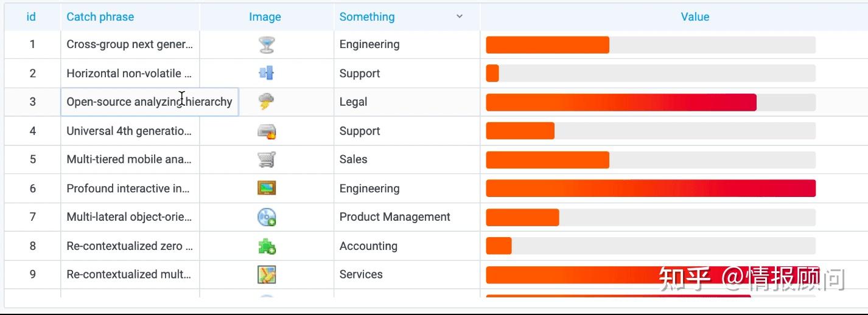The width and height of the screenshot is (868, 315).
Task: Click the shopping cart icon in row 5
Action: (267, 159)
